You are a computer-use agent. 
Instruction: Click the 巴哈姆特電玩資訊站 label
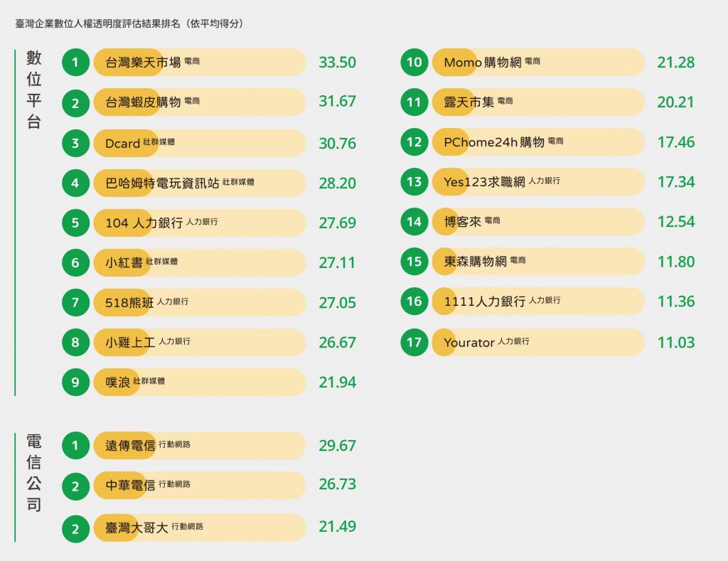161,183
